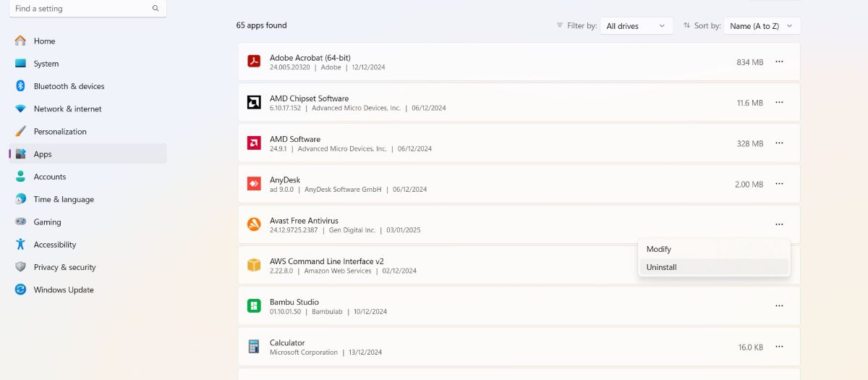Click the 65 apps found label
The width and height of the screenshot is (868, 380).
(x=261, y=25)
